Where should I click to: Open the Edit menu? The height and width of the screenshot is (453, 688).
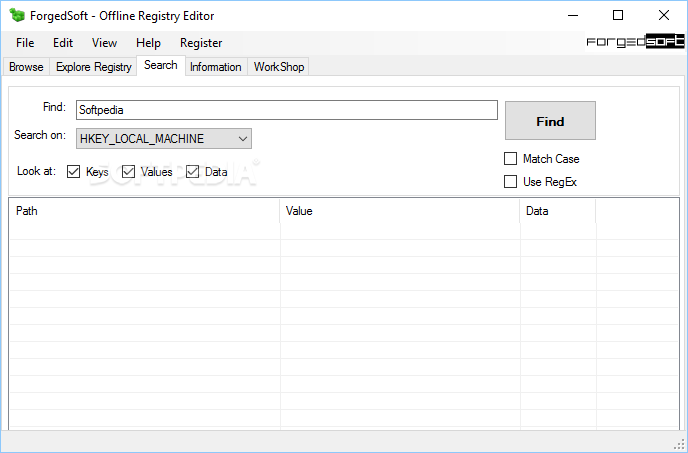click(63, 43)
